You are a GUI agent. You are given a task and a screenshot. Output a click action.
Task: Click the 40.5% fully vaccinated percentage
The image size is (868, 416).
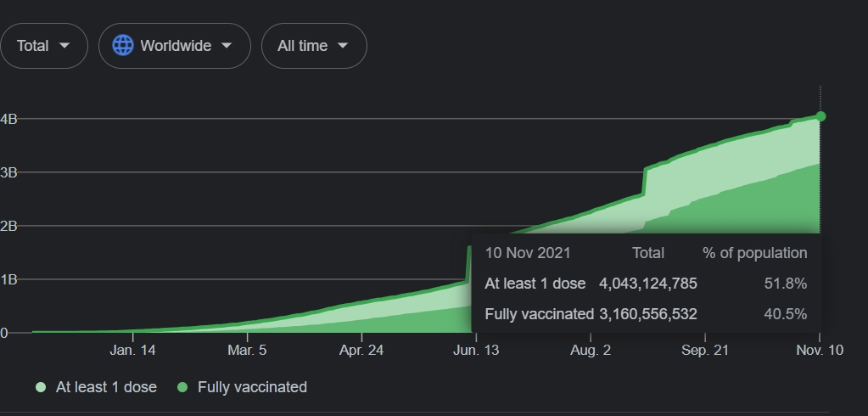(x=786, y=314)
